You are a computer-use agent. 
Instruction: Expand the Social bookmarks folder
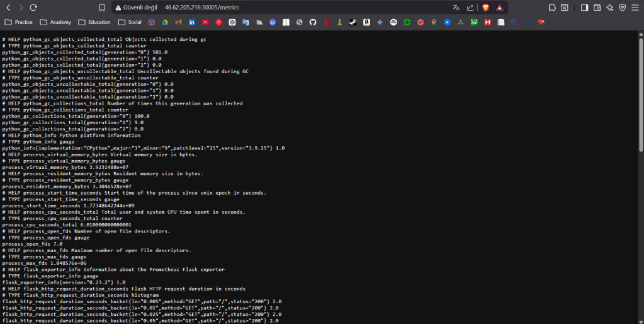pyautogui.click(x=130, y=22)
